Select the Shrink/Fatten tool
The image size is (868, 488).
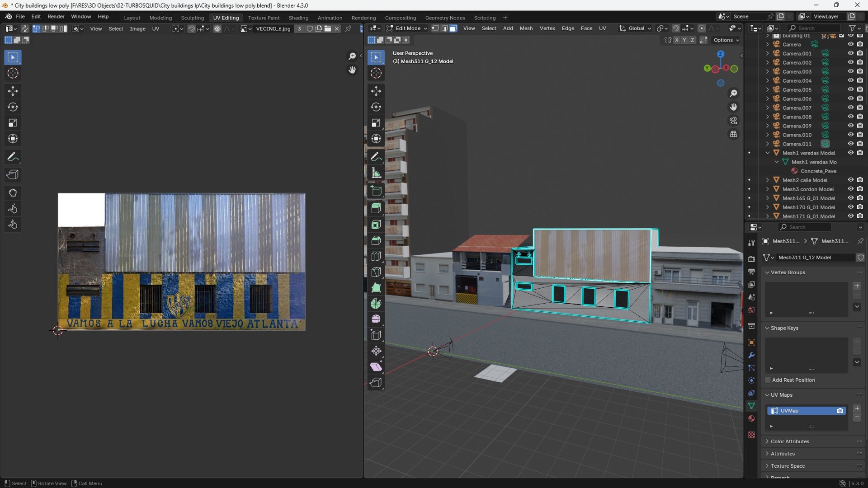[376, 351]
